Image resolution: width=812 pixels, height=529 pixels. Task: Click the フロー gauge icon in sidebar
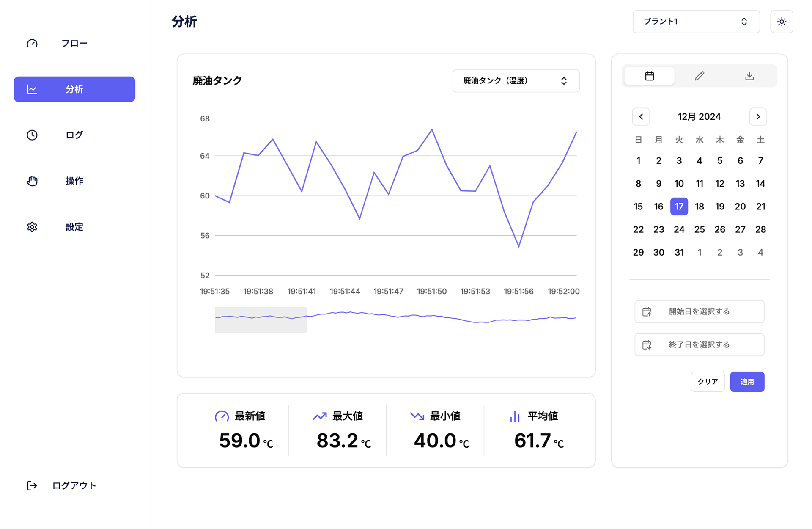click(x=32, y=44)
